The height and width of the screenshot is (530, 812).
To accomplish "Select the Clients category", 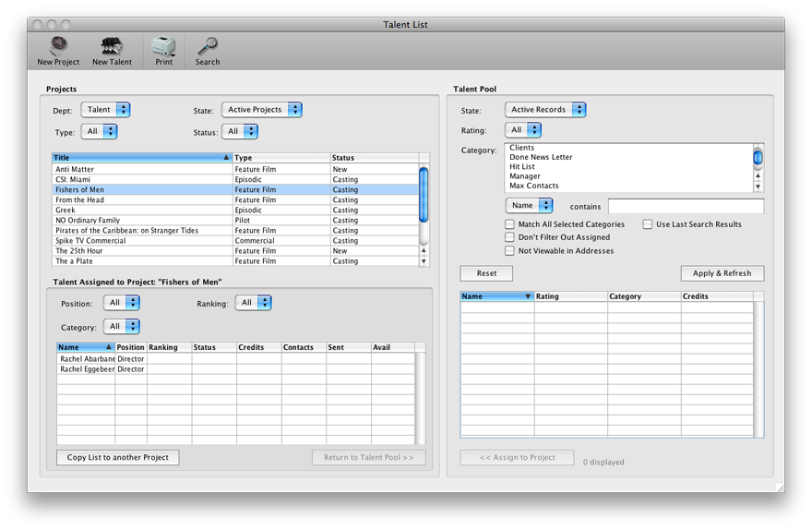I will [x=628, y=148].
